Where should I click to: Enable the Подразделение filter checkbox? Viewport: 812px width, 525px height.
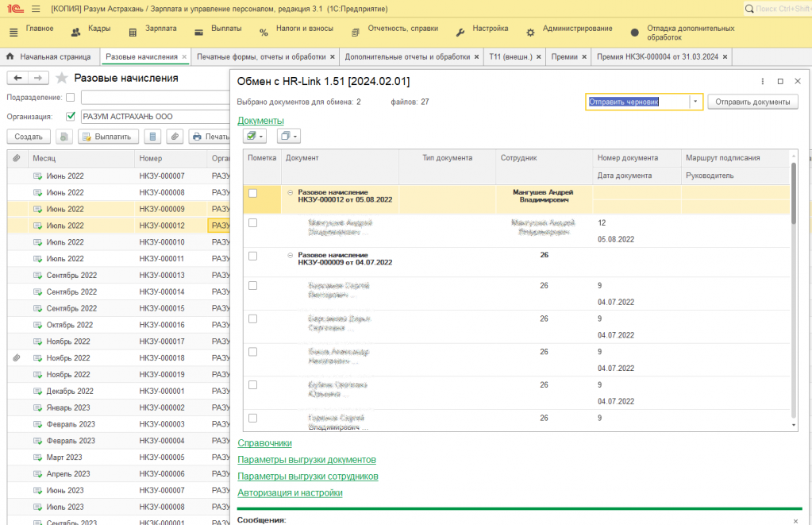point(71,97)
